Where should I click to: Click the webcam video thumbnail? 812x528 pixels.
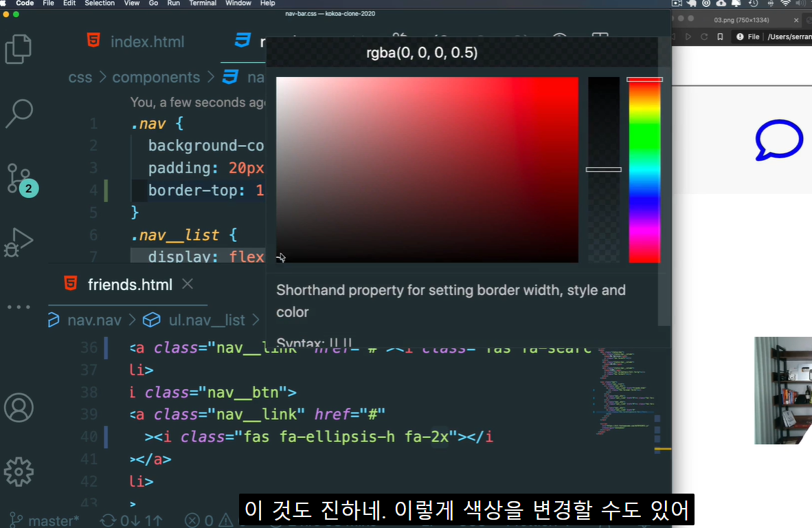(x=783, y=390)
